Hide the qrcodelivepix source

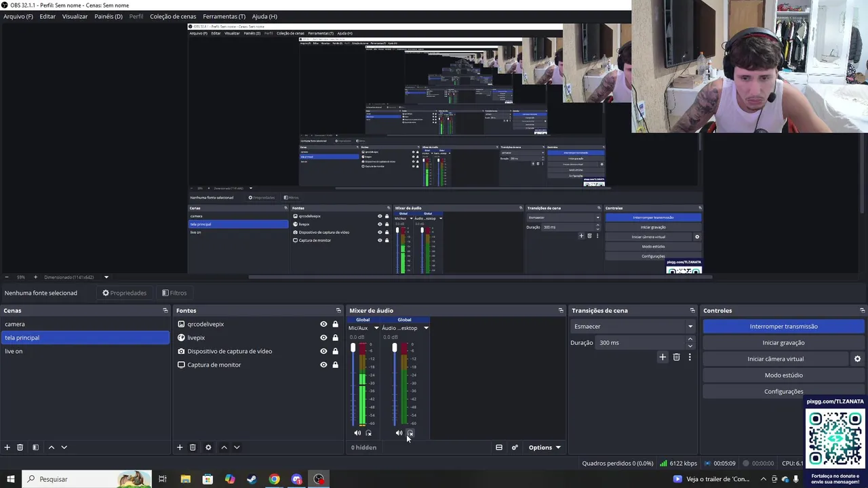coord(323,324)
